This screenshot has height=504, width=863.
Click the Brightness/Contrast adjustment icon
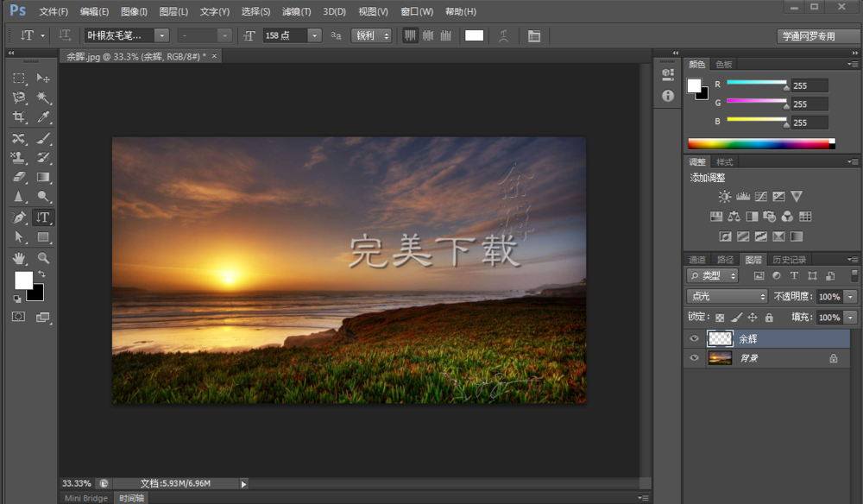click(x=724, y=197)
